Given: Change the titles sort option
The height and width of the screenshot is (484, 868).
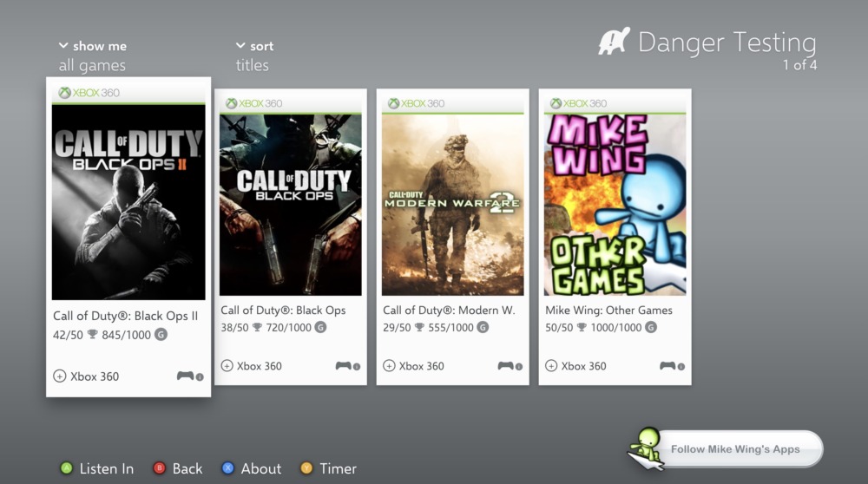Looking at the screenshot, I should click(x=253, y=65).
